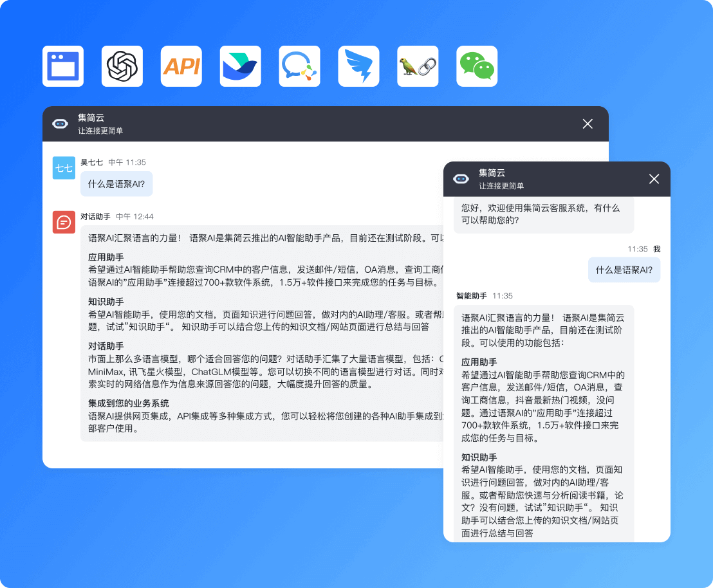Click robot logo in large chat header

(60, 124)
